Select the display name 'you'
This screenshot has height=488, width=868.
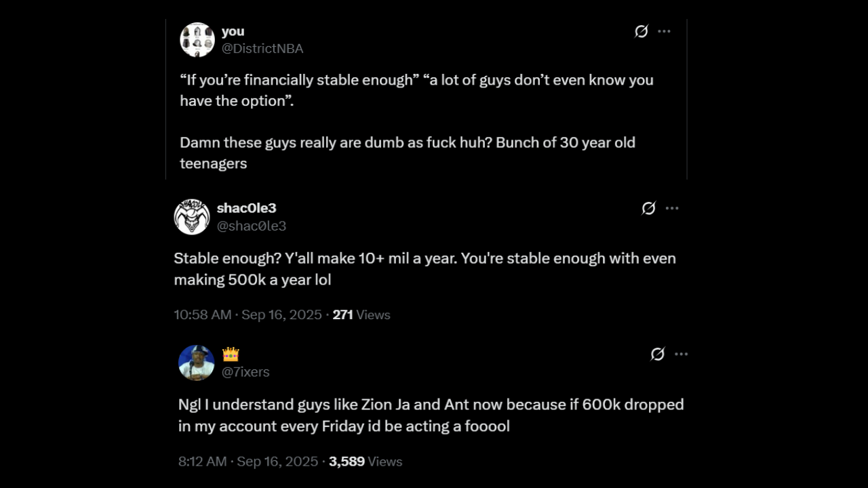click(233, 30)
